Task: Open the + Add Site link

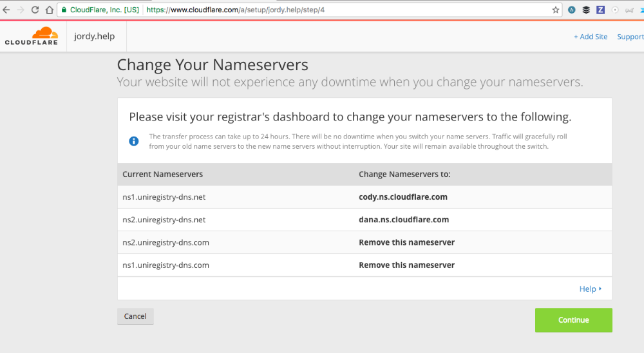Action: pos(591,37)
